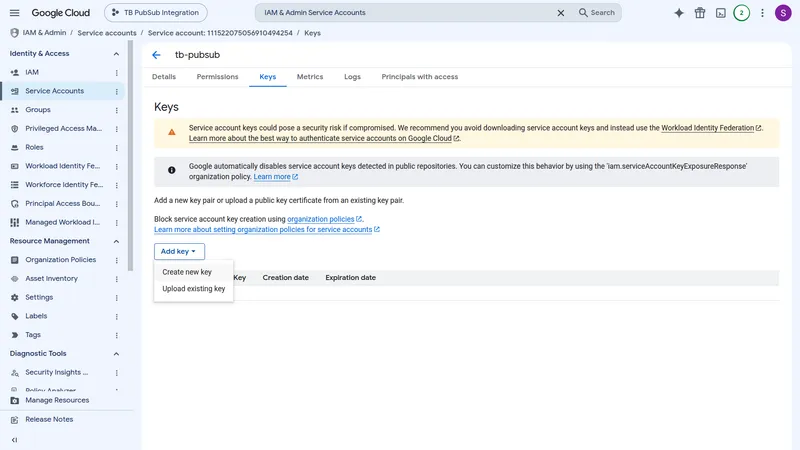Click the Settings gear icon in the sidebar

[15, 297]
